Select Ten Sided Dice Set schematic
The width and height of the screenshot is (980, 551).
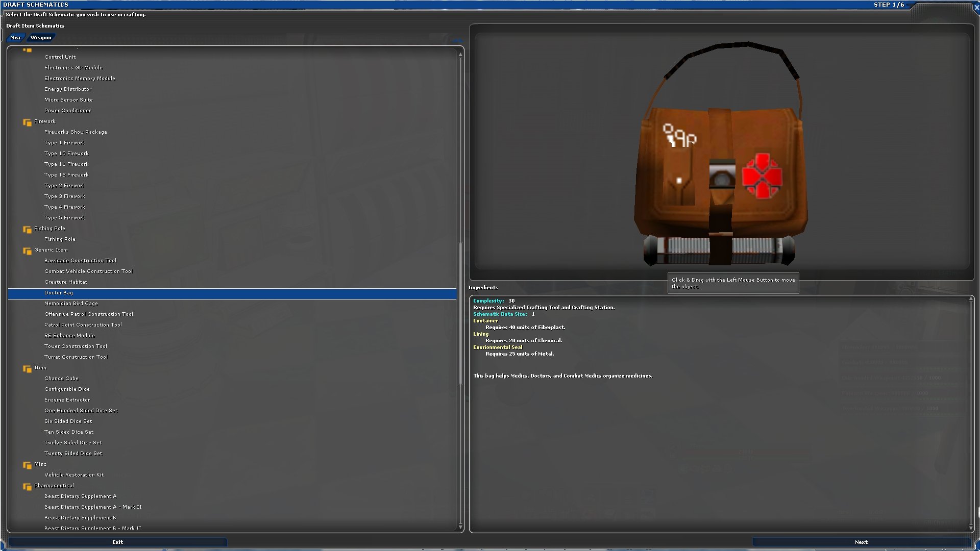[69, 432]
